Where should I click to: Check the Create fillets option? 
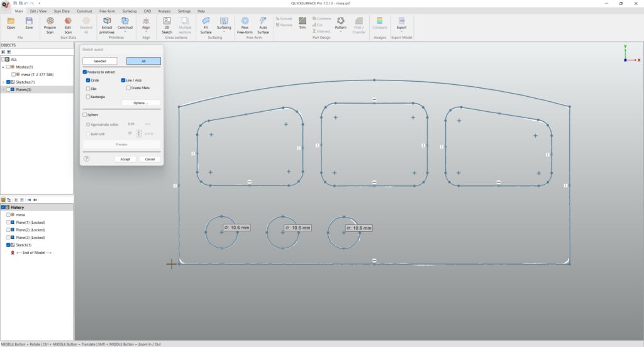[128, 88]
